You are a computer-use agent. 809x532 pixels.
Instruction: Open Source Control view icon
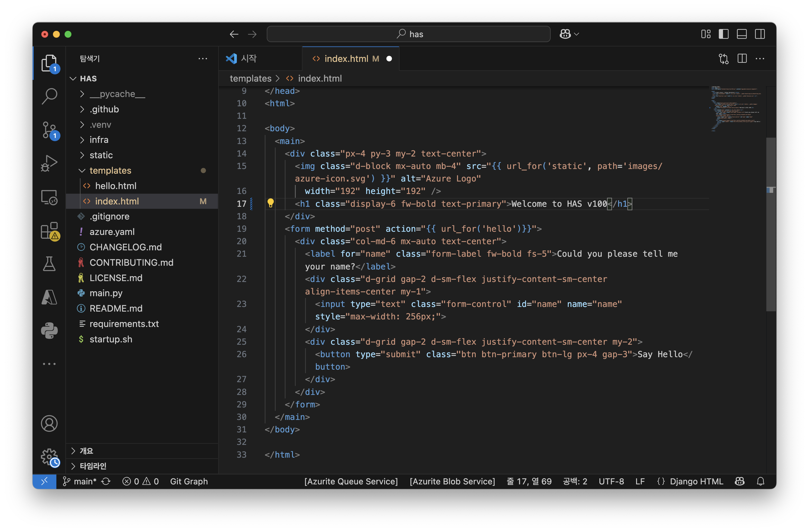coord(49,130)
